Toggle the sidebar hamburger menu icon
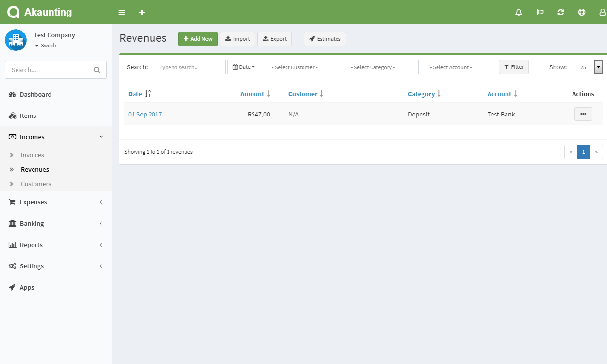Image resolution: width=607 pixels, height=364 pixels. [122, 12]
